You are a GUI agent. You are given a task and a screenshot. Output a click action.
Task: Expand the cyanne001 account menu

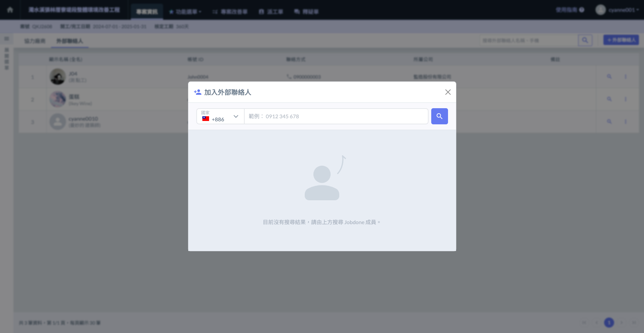point(617,10)
